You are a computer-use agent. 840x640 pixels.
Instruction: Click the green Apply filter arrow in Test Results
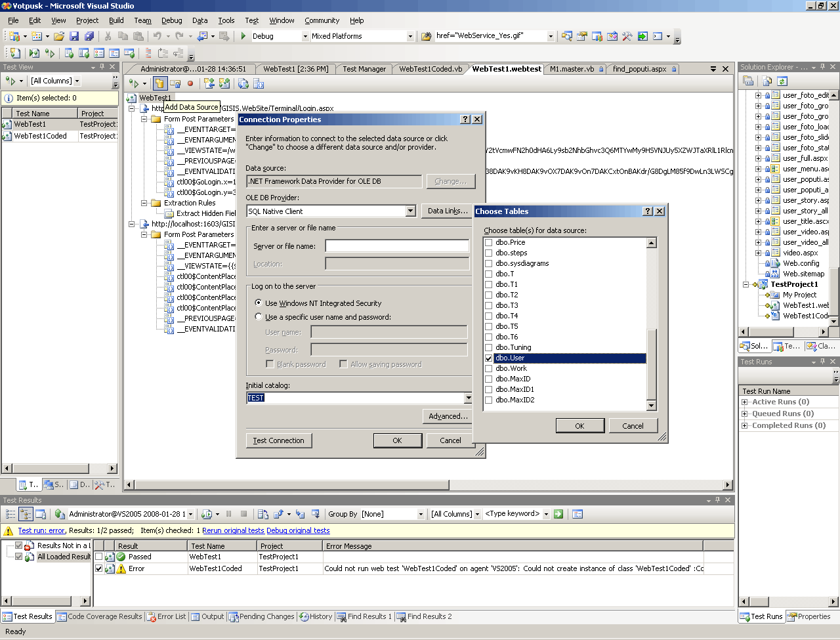pyautogui.click(x=558, y=514)
